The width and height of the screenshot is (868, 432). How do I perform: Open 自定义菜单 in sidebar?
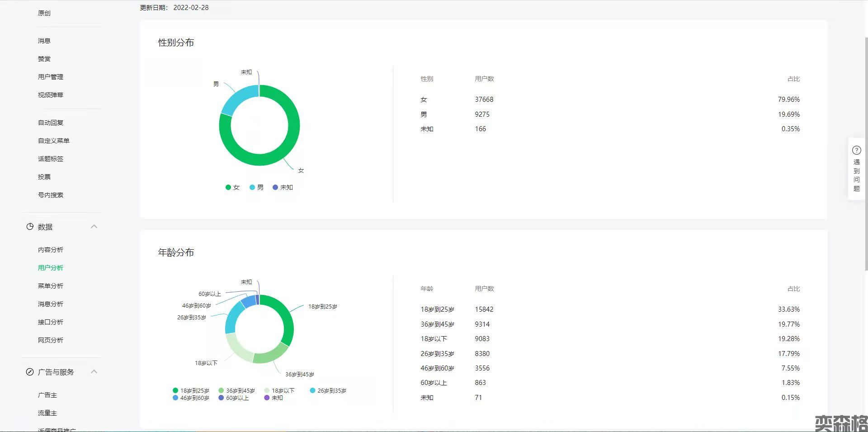click(54, 141)
